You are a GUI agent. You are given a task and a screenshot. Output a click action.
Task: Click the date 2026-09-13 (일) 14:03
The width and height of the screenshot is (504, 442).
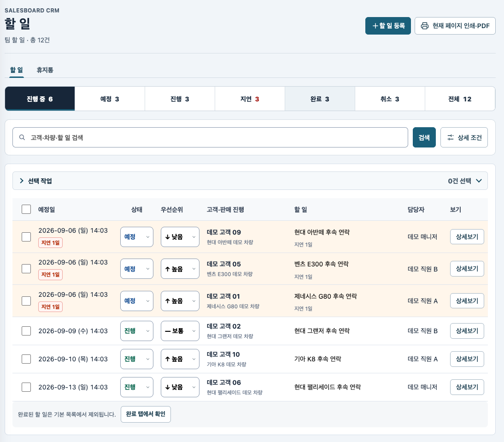(73, 387)
